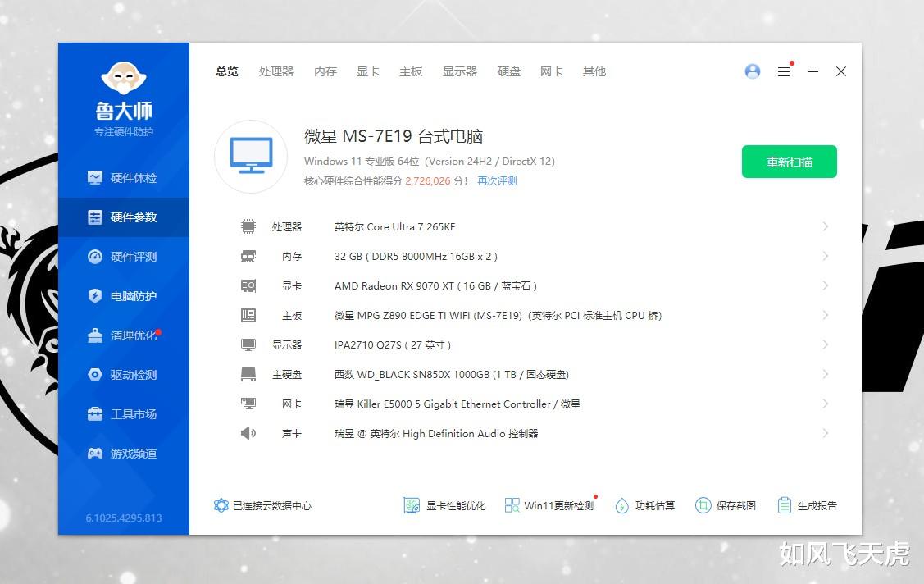
Task: Expand the 声卡 row chevron
Action: pos(825,433)
